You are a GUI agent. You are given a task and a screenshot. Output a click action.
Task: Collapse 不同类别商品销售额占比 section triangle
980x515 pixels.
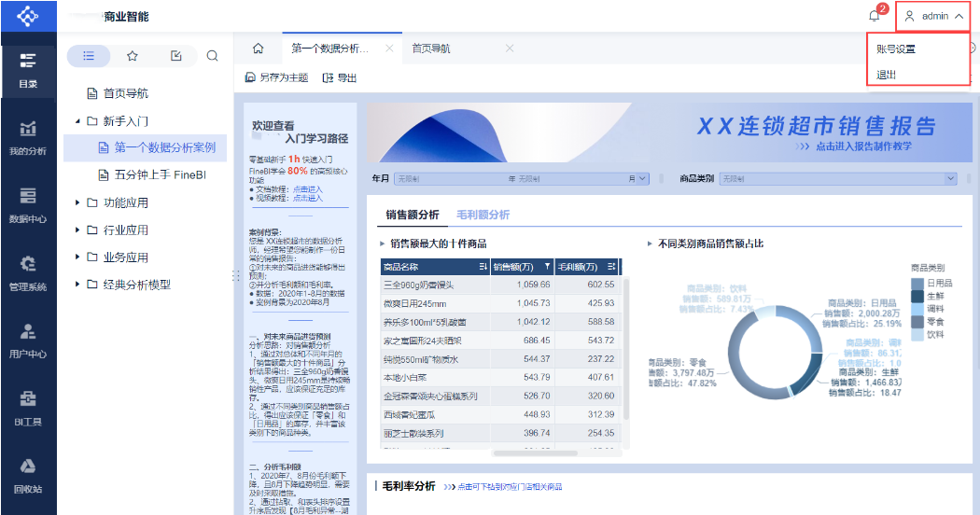(650, 244)
